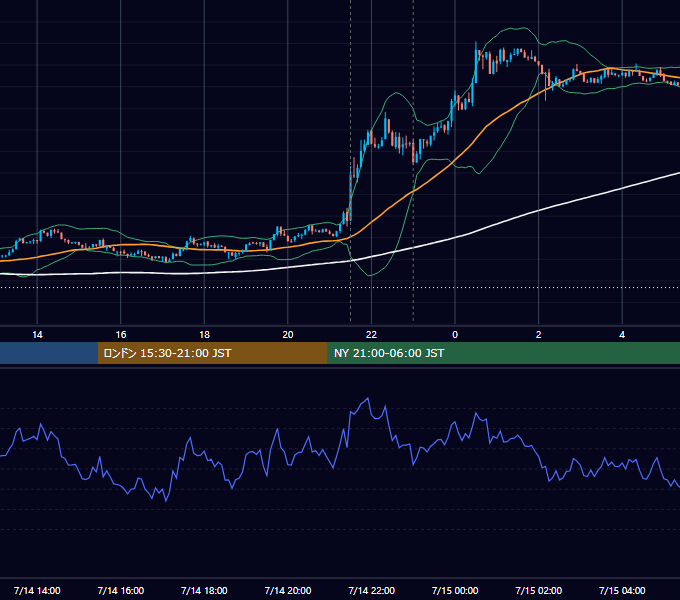The width and height of the screenshot is (680, 600).
Task: Click hour label 16 on the price chart axis
Action: [x=121, y=335]
